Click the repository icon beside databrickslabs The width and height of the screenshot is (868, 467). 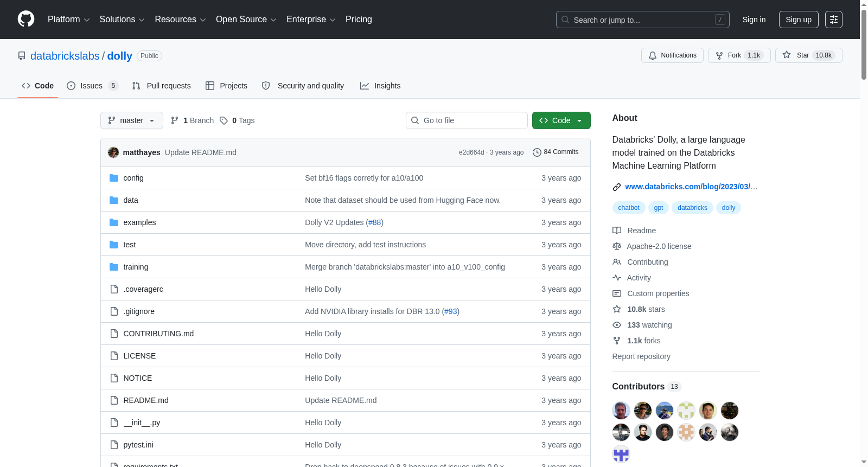tap(22, 56)
